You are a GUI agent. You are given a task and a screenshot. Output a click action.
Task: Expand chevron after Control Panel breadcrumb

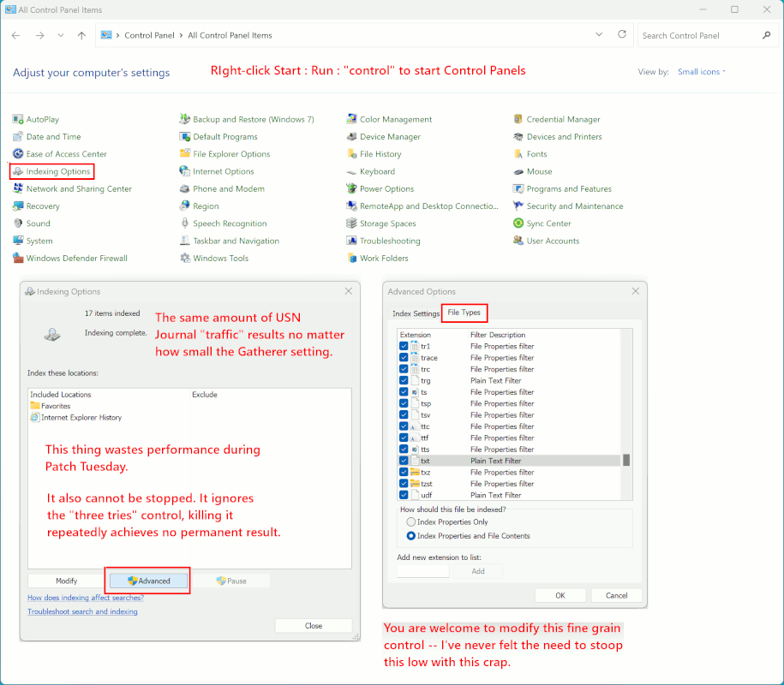click(x=181, y=35)
